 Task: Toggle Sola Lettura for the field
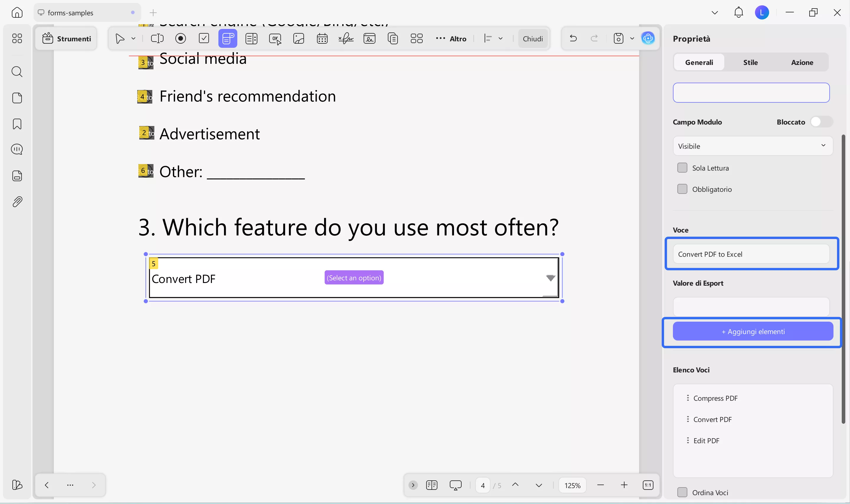pos(682,167)
